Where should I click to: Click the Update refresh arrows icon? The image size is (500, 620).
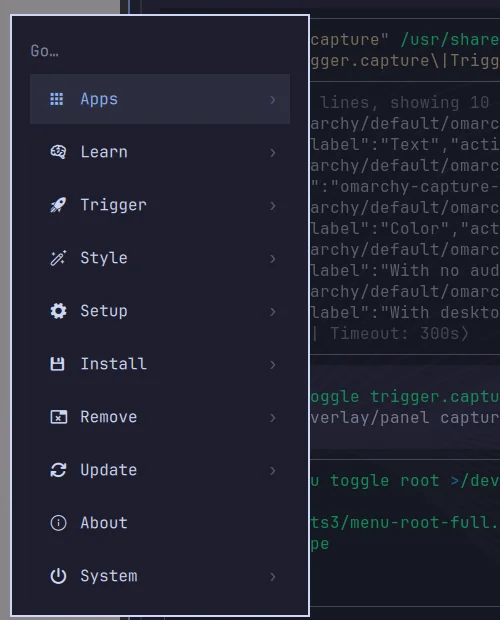[x=58, y=470]
